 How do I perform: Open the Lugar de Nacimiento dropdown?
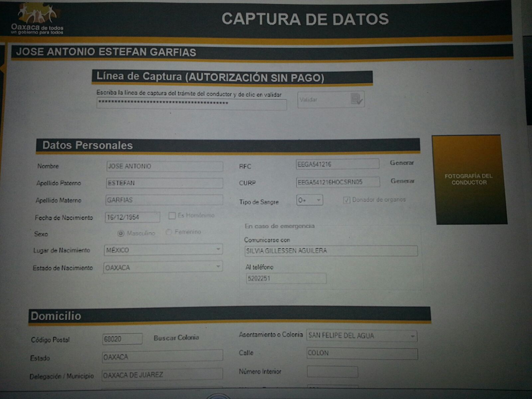coord(163,250)
